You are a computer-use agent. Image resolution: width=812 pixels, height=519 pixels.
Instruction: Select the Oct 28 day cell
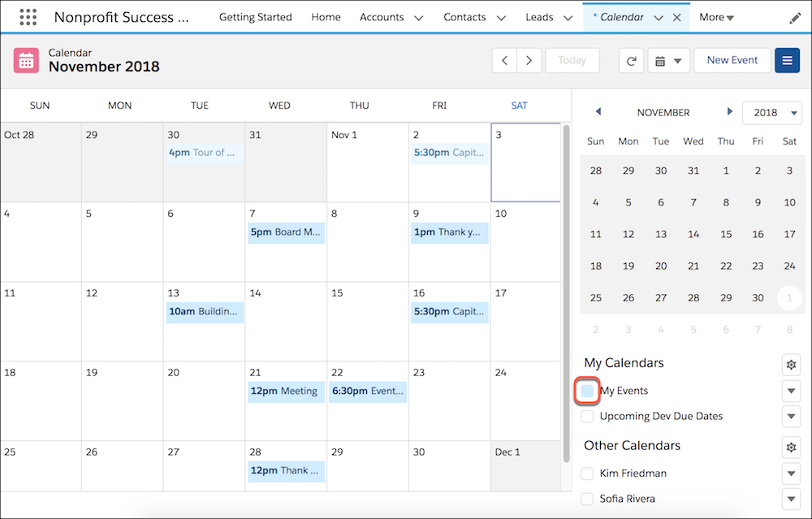point(41,162)
